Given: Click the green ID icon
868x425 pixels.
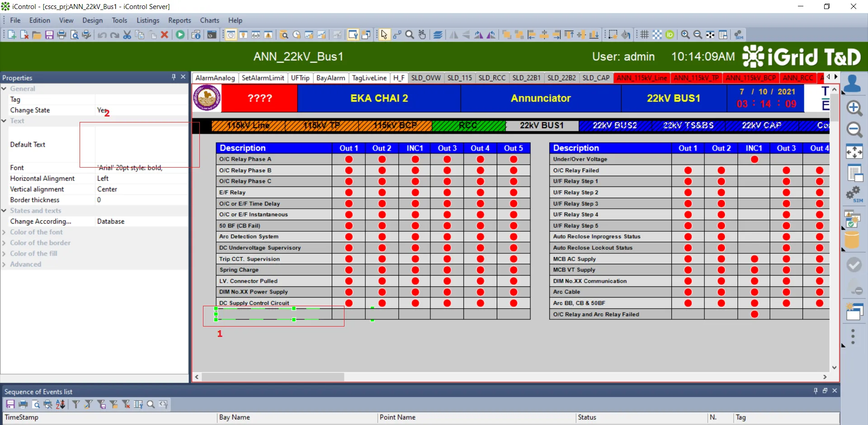Looking at the screenshot, I should (670, 35).
